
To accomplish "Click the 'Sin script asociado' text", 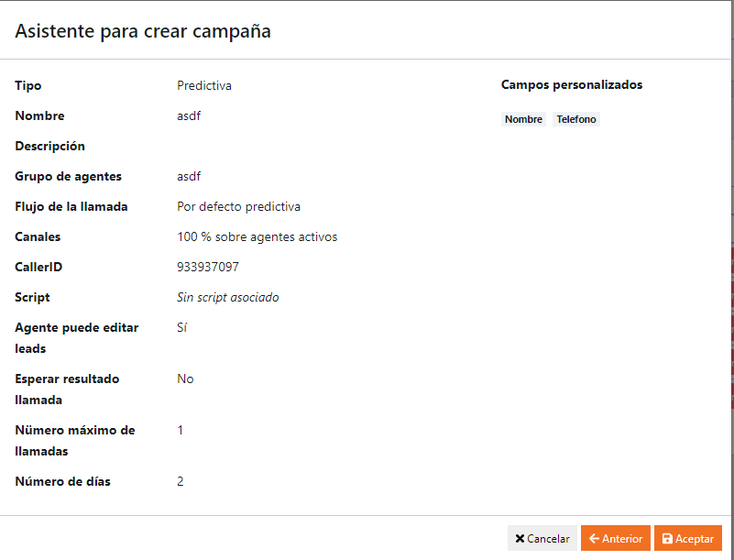I will point(227,297).
